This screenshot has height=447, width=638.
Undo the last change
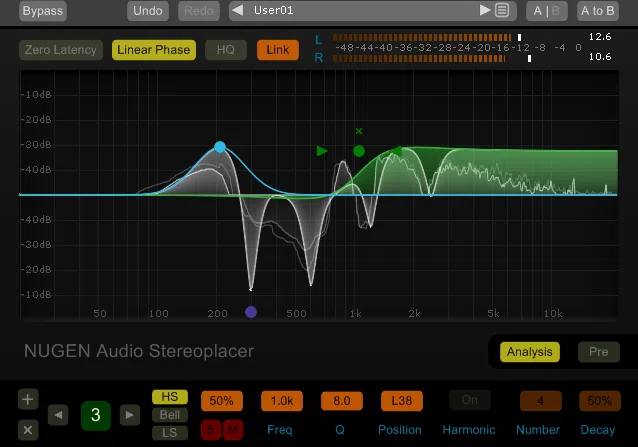tap(148, 11)
